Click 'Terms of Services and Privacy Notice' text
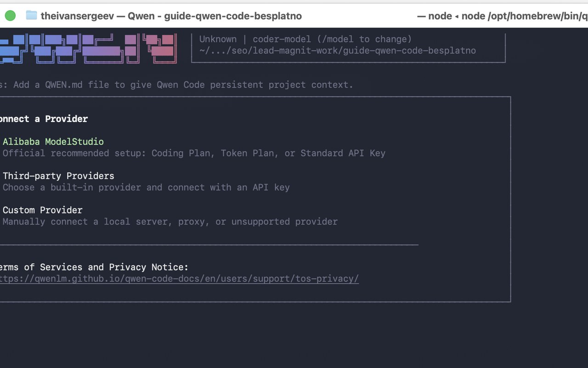Viewport: 588px width, 368px height. click(94, 267)
